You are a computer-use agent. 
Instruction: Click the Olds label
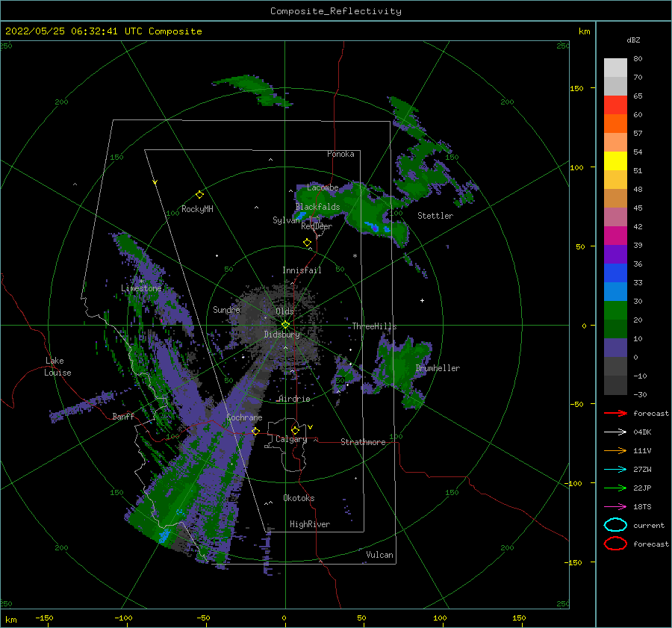click(284, 311)
